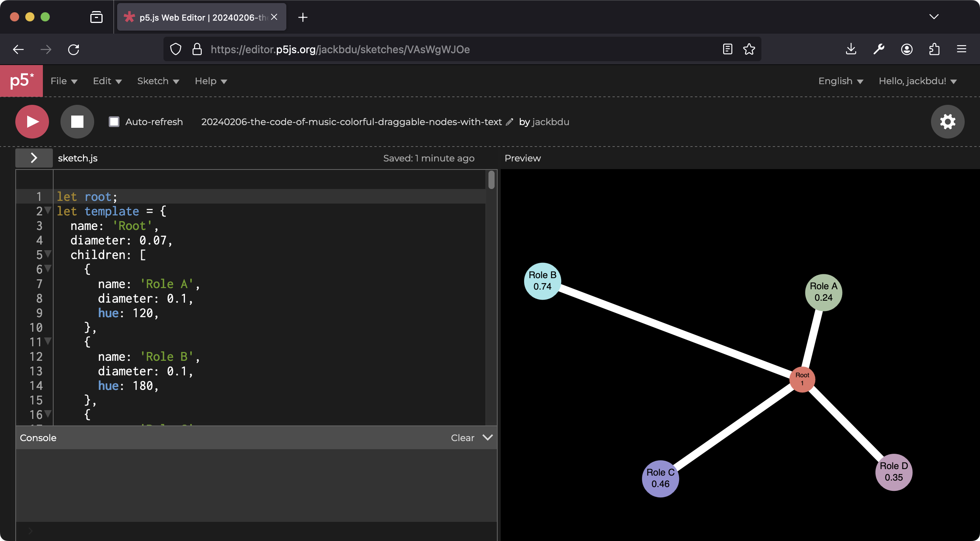Collapse the console with chevron

pyautogui.click(x=487, y=437)
